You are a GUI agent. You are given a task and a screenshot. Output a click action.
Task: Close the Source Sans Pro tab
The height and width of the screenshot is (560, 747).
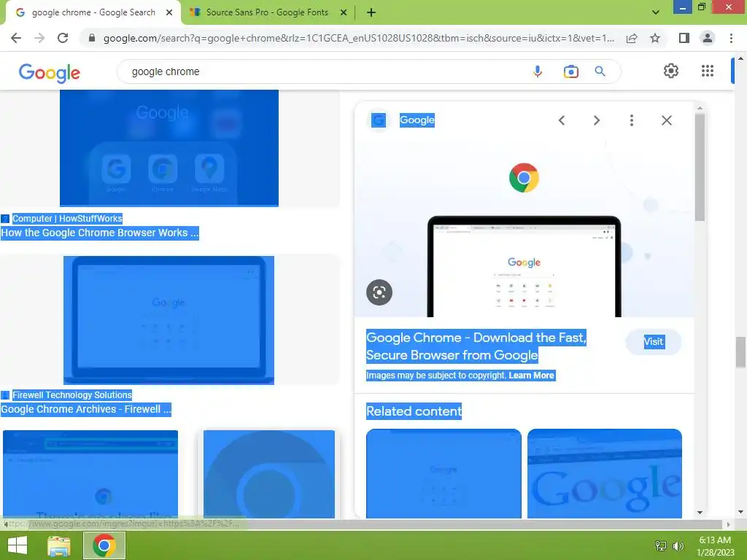[344, 13]
